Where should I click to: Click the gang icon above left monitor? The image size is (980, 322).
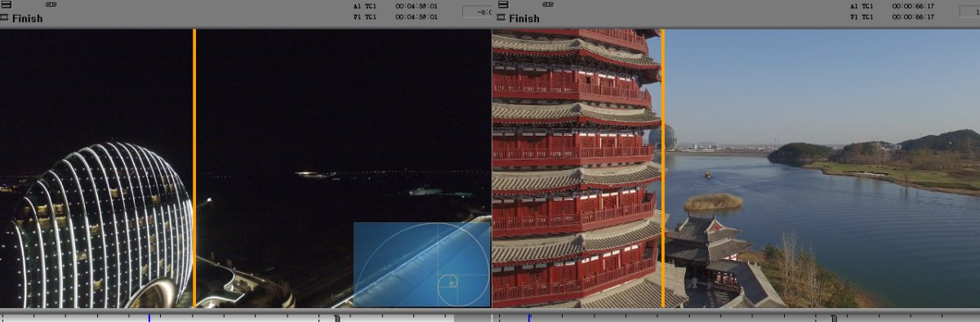(x=51, y=5)
